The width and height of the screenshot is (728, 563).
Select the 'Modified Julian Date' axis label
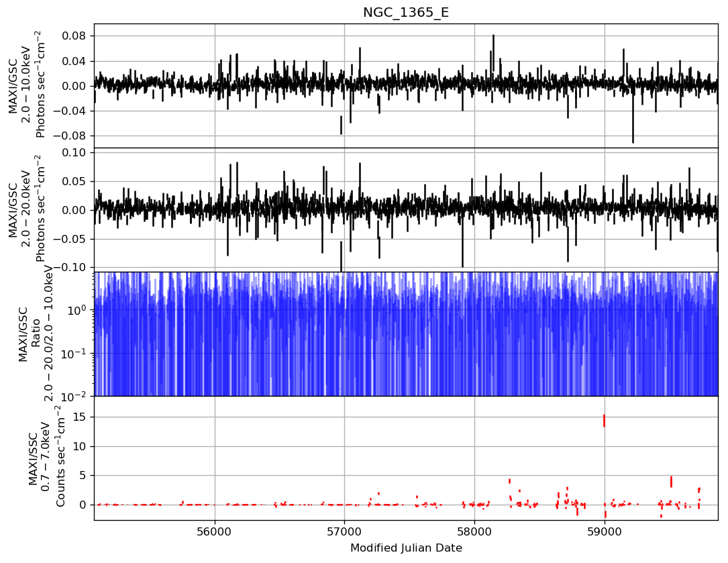406,548
